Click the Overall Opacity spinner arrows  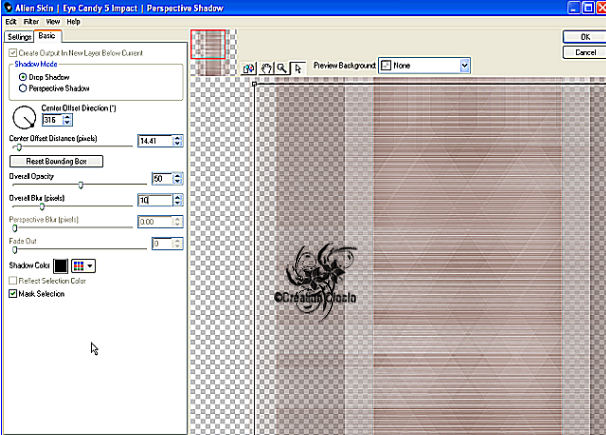click(x=177, y=178)
